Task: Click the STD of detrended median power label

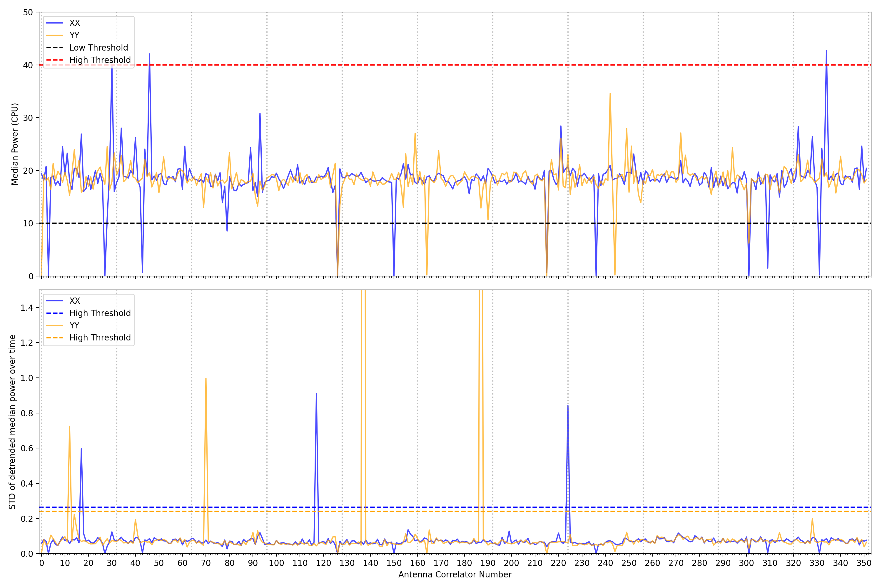Action: [x=12, y=422]
